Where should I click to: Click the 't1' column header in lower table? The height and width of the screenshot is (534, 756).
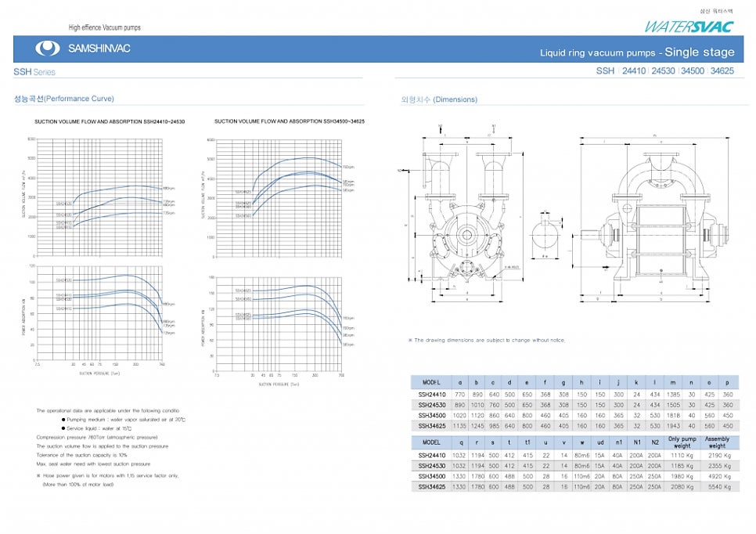click(527, 442)
